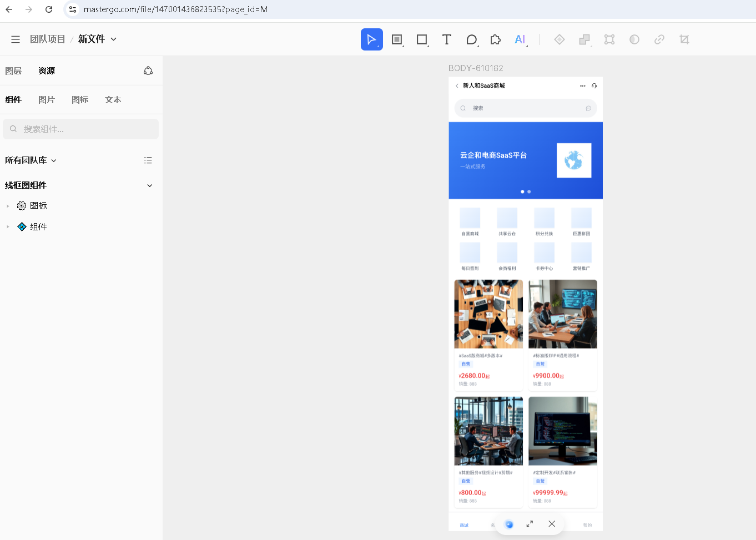Click the 巨惠拼团 category tile
Viewport: 756px width, 540px height.
coord(582,222)
